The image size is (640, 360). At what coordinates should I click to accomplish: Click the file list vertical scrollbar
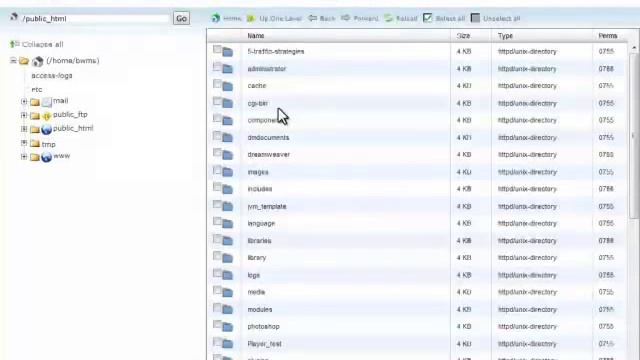[633, 136]
